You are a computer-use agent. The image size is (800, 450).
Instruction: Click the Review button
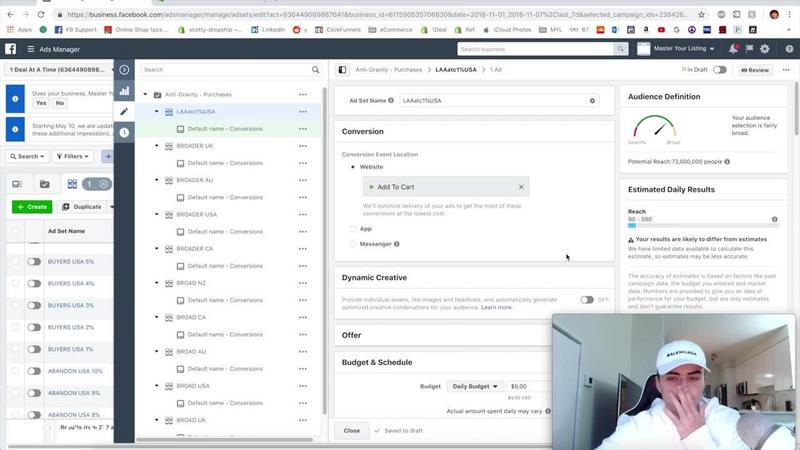click(x=755, y=70)
